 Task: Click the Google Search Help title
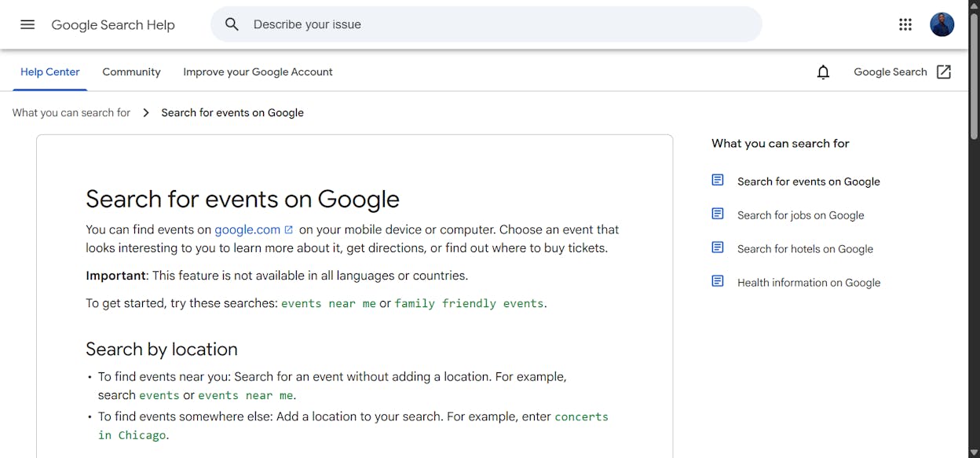click(x=113, y=25)
